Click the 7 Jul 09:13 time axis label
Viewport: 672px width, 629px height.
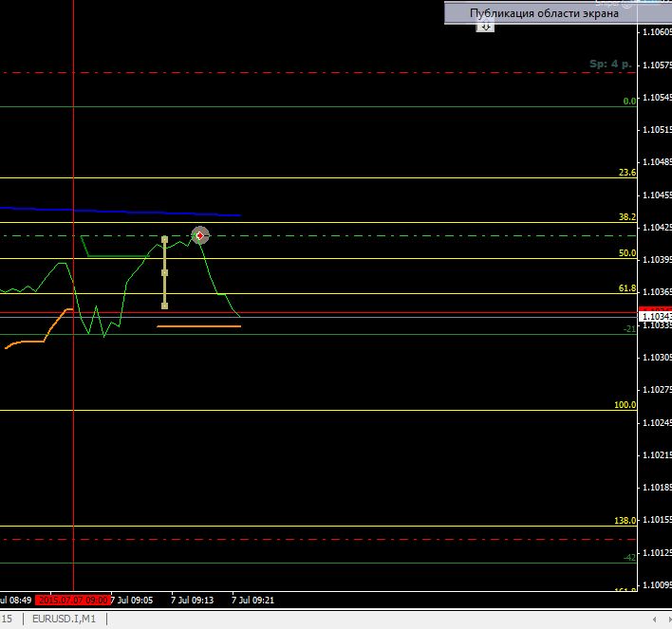[193, 600]
